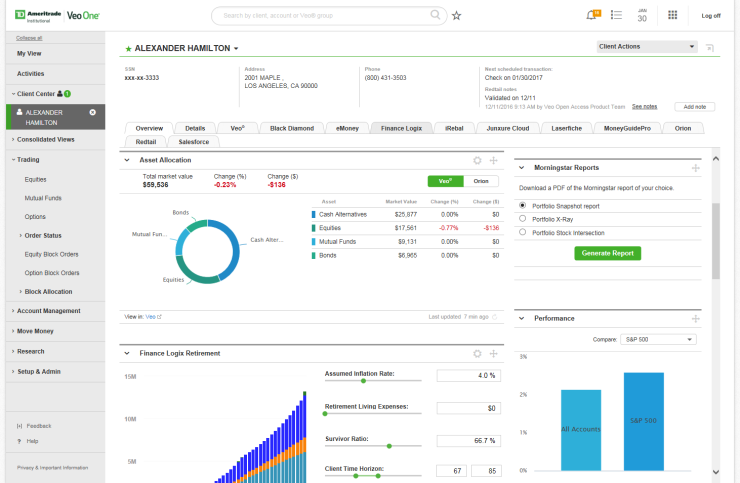Refresh the Asset Allocation last updated icon
The height and width of the screenshot is (483, 740).
495,316
